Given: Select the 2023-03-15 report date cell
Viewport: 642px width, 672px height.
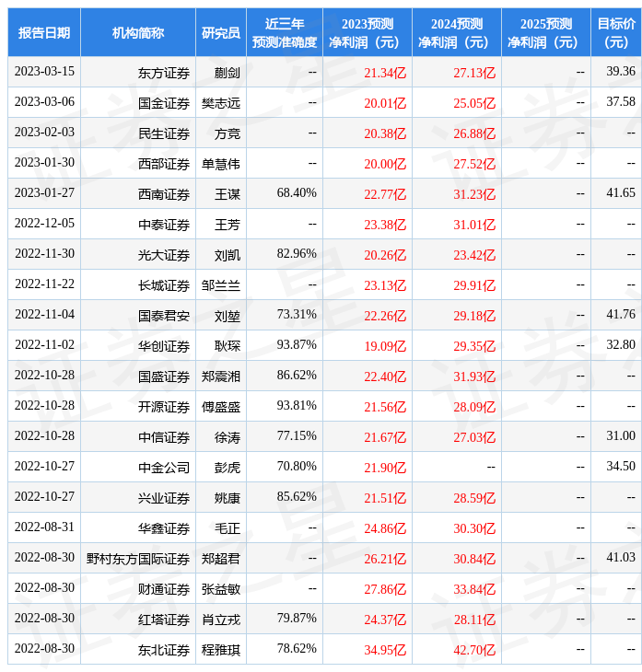Looking at the screenshot, I should (x=44, y=72).
